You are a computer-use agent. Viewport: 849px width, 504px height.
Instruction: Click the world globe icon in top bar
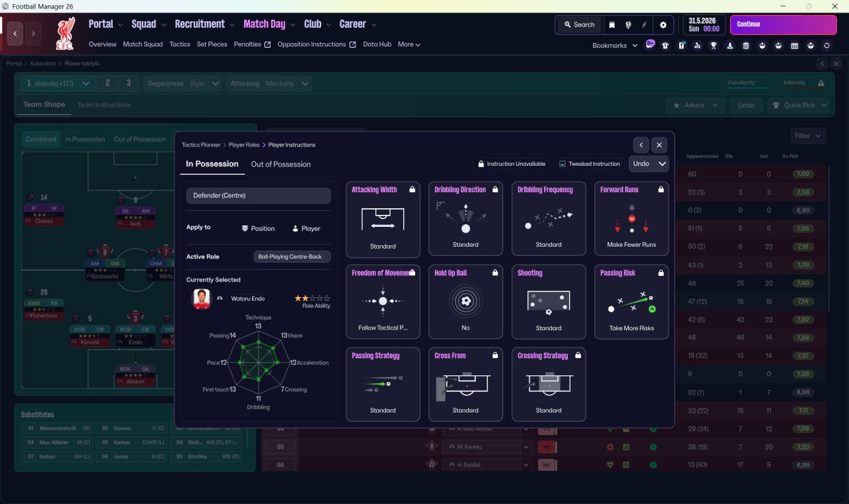pyautogui.click(x=628, y=25)
